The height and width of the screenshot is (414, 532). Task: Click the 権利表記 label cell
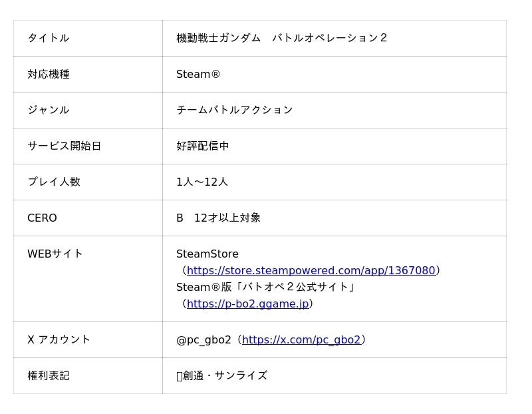[49, 375]
